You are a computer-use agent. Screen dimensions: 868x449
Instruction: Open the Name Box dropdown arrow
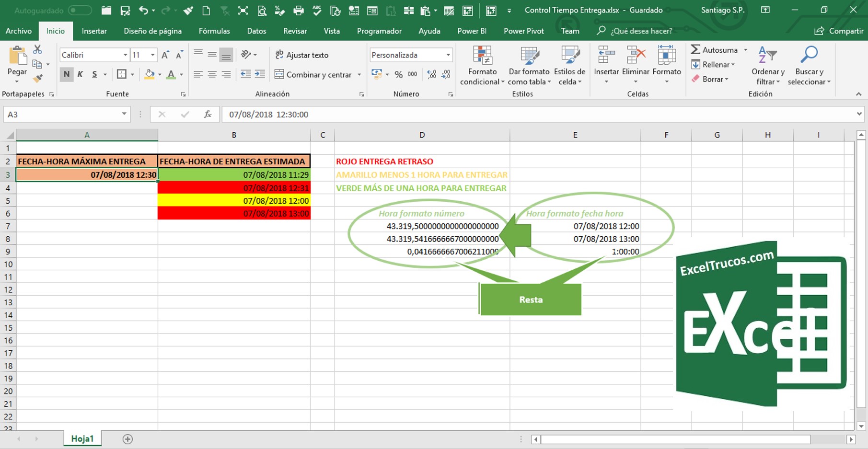tap(124, 114)
